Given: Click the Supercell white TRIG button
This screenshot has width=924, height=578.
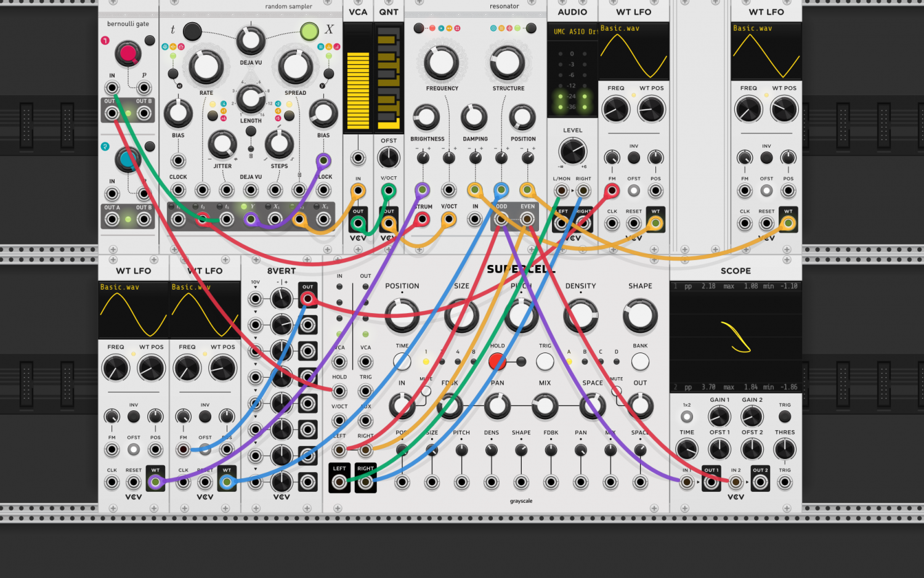Looking at the screenshot, I should point(545,362).
